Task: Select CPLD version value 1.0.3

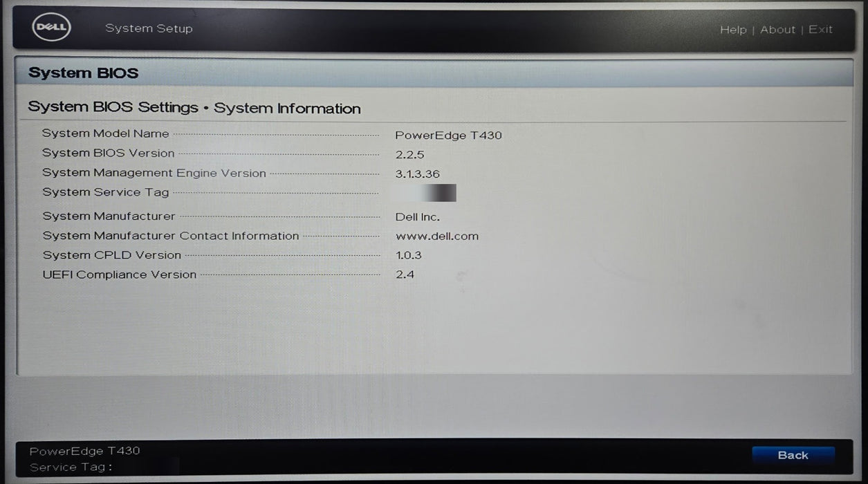Action: tap(409, 256)
